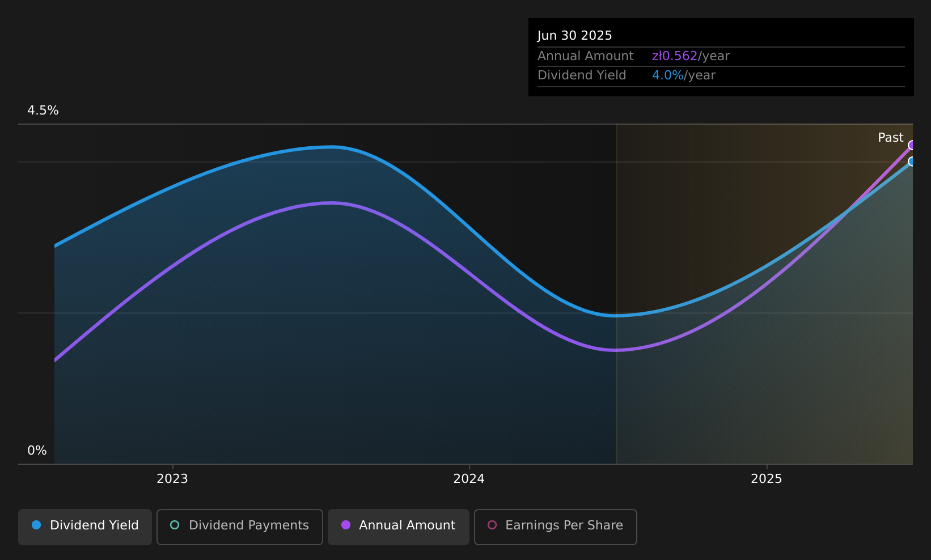Click the 2023 x-axis label
The image size is (931, 560).
[x=172, y=479]
